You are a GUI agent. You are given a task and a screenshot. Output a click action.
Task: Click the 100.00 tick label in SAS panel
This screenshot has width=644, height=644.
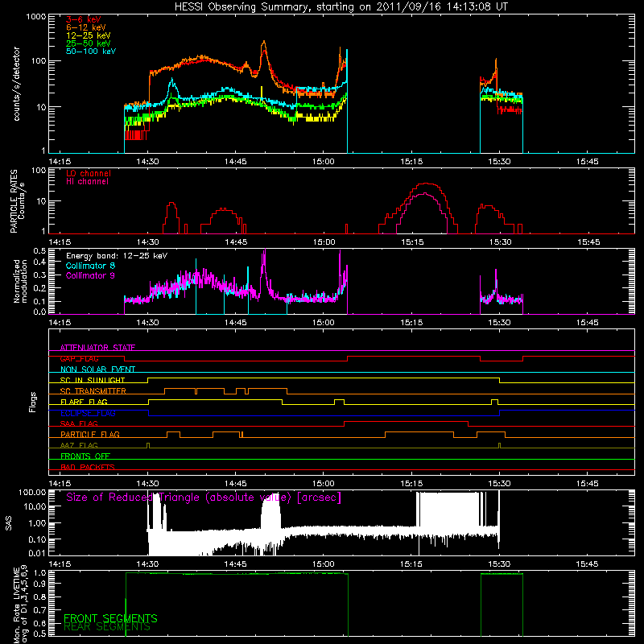[x=32, y=493]
